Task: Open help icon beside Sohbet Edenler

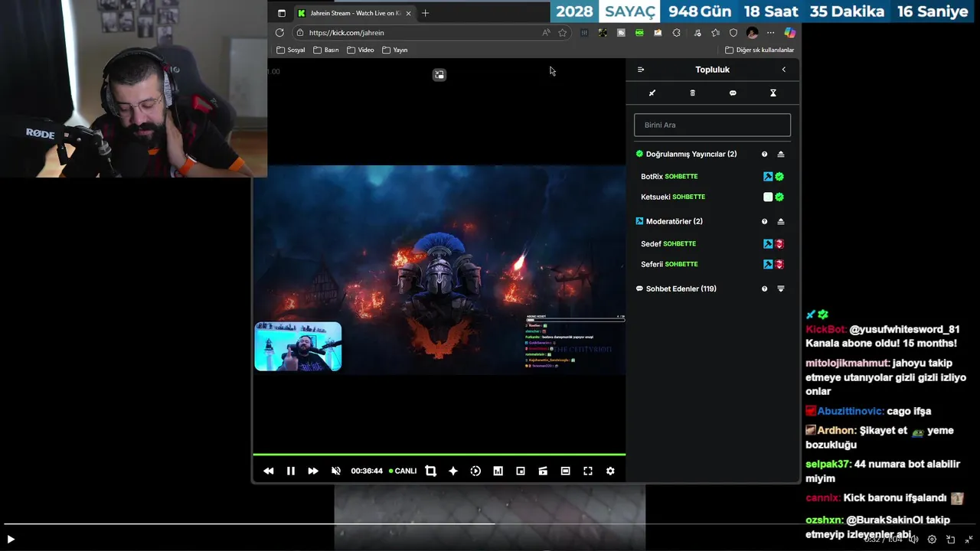Action: tap(764, 289)
